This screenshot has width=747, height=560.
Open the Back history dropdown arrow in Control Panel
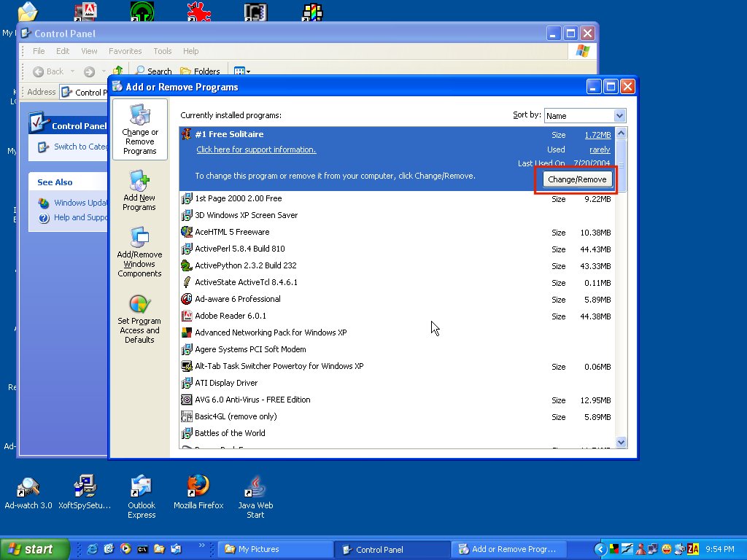(72, 71)
